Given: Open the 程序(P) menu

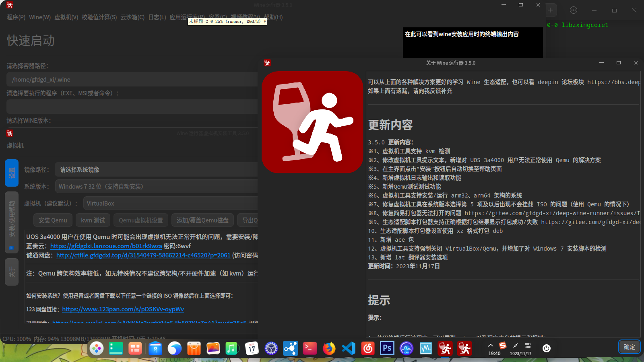Looking at the screenshot, I should (x=16, y=17).
